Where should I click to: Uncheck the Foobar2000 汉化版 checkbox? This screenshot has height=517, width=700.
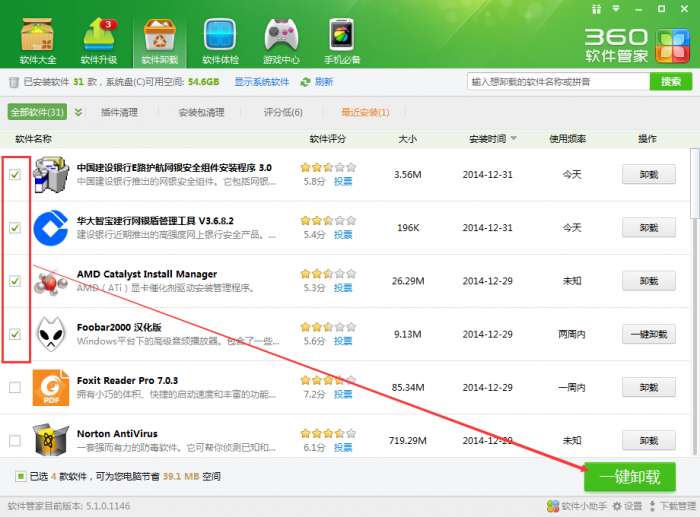15,334
